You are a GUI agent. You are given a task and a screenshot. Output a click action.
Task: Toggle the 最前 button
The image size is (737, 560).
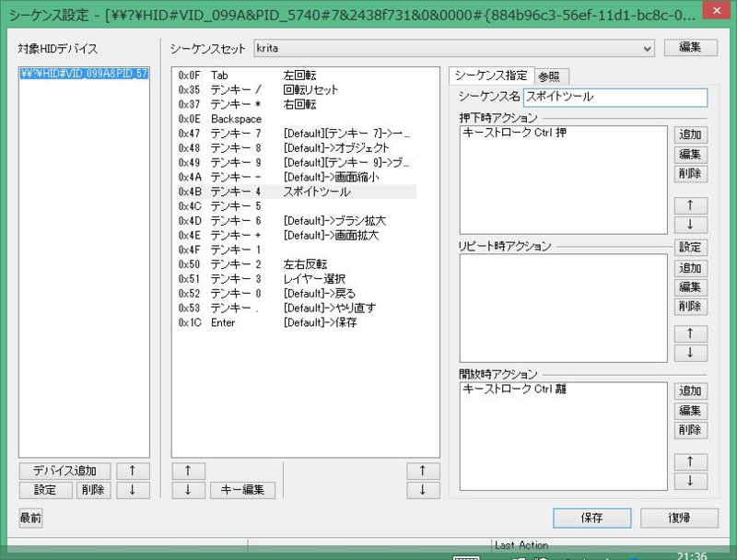coord(30,518)
